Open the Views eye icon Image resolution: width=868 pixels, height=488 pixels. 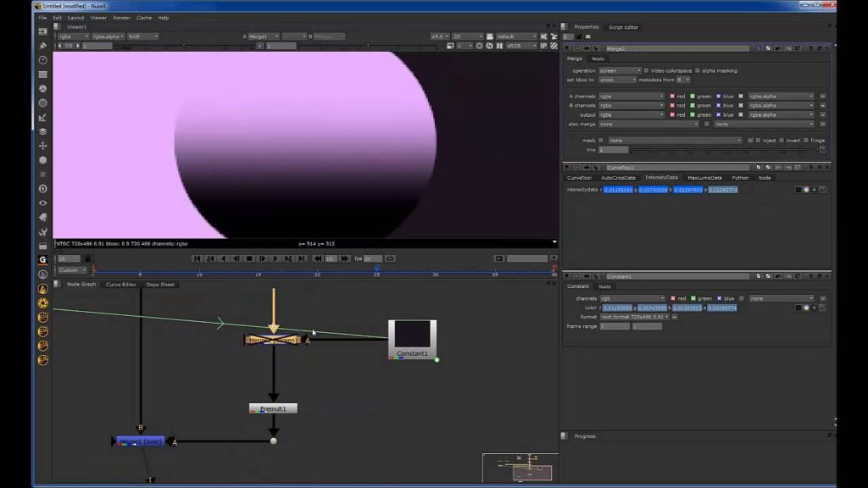[42, 203]
